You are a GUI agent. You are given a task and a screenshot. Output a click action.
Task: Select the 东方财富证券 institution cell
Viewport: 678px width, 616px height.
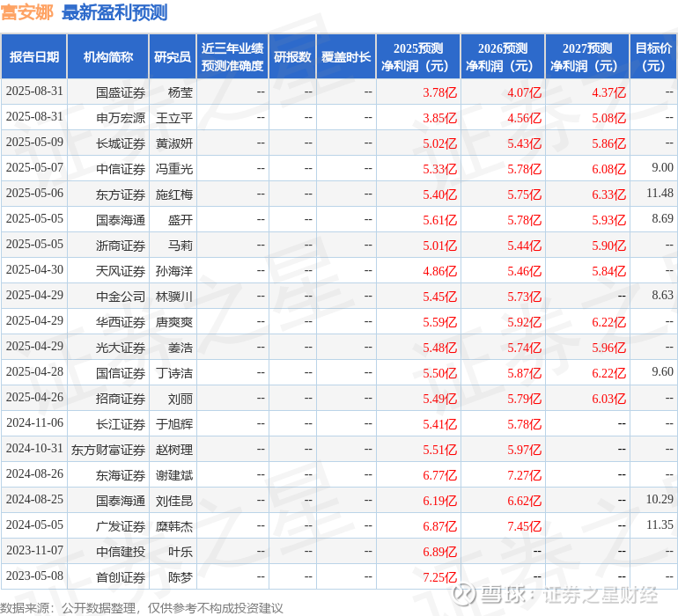coord(108,450)
